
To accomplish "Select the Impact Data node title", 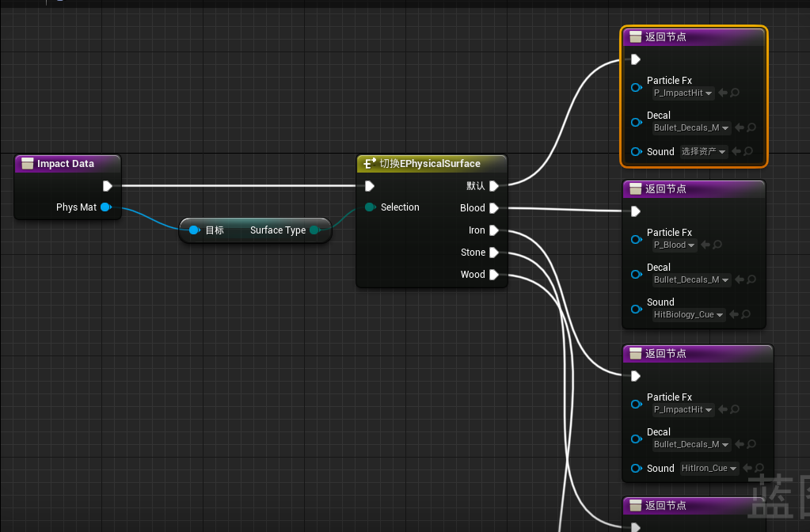I will [67, 164].
